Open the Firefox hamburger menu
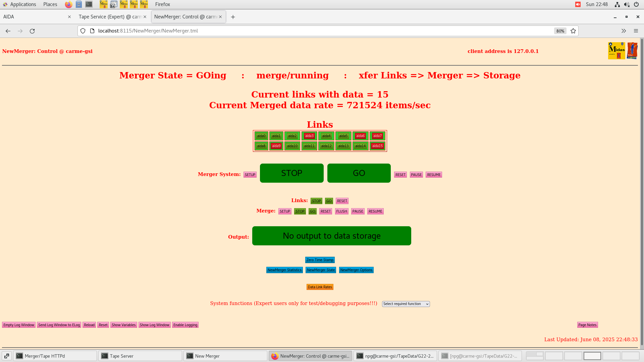 coord(636,31)
